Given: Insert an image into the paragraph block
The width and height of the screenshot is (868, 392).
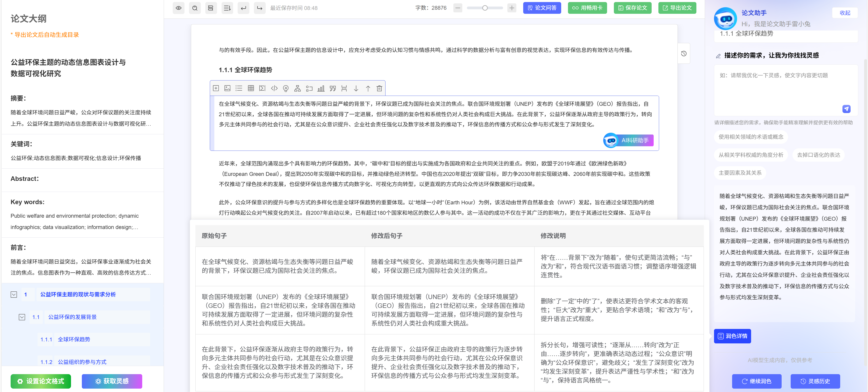Looking at the screenshot, I should point(227,88).
